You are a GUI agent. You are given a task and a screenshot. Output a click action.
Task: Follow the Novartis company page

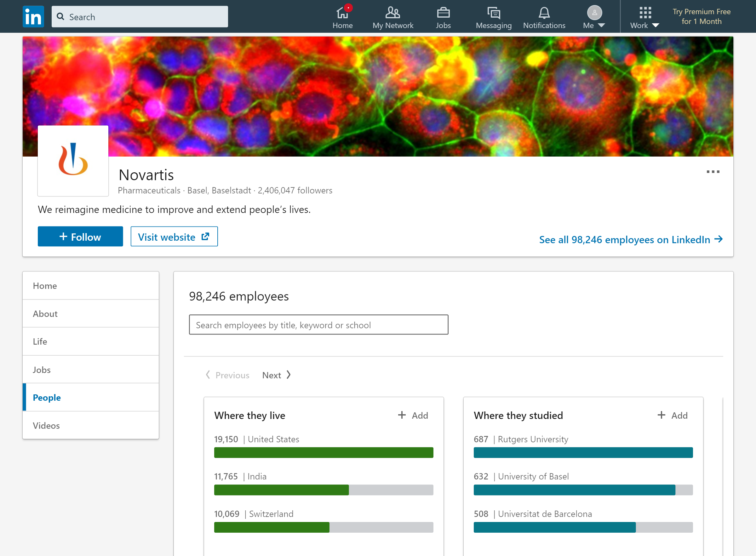click(80, 237)
